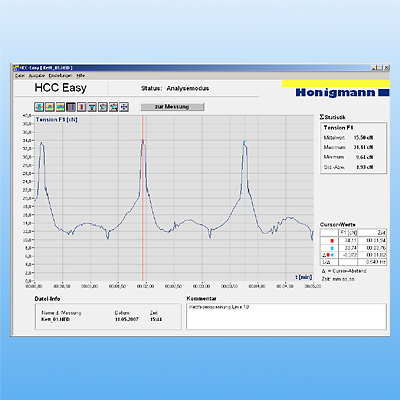The image size is (400, 400).
Task: Click the date 11.05.2007
Action: [x=127, y=319]
